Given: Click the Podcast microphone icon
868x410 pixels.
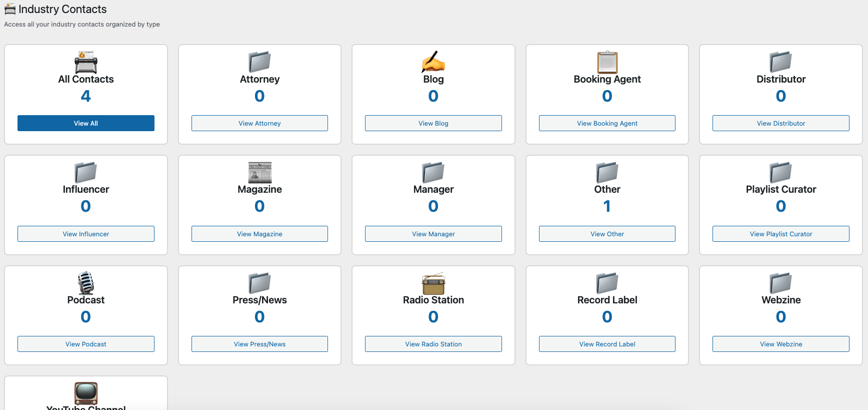Looking at the screenshot, I should point(86,283).
